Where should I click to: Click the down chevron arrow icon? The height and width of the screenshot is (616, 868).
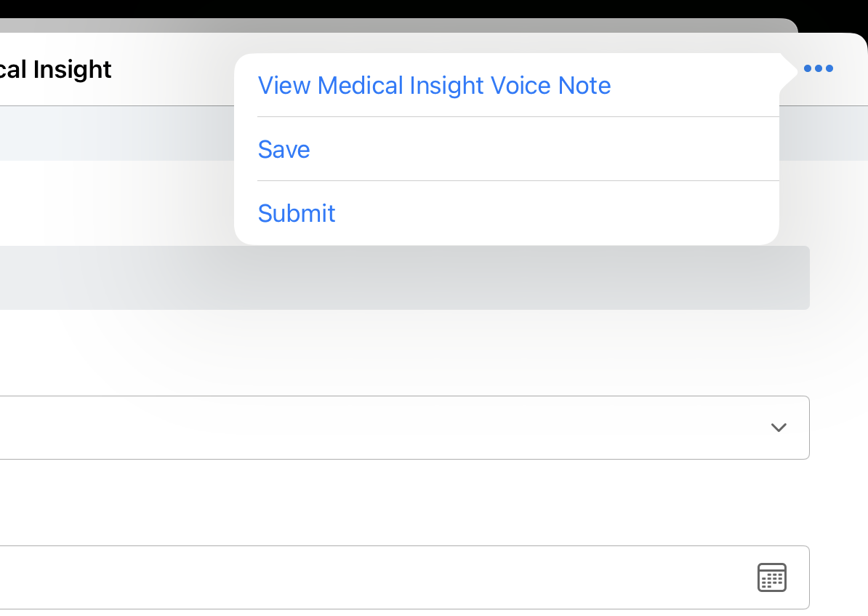[779, 428]
